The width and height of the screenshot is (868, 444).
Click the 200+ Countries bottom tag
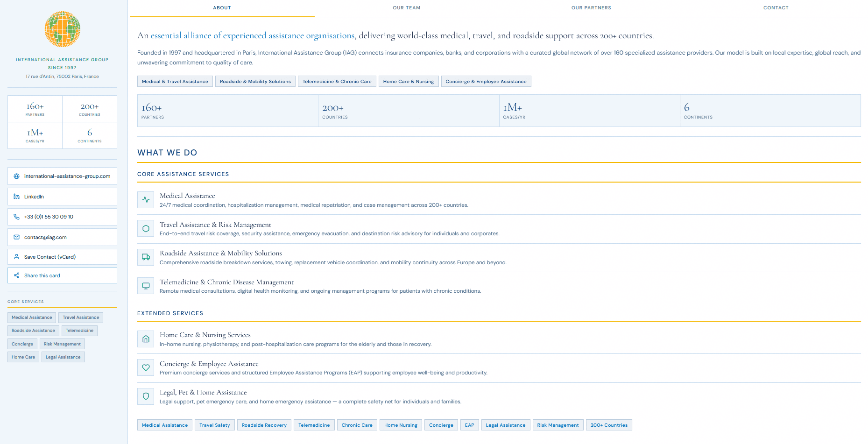(x=609, y=425)
